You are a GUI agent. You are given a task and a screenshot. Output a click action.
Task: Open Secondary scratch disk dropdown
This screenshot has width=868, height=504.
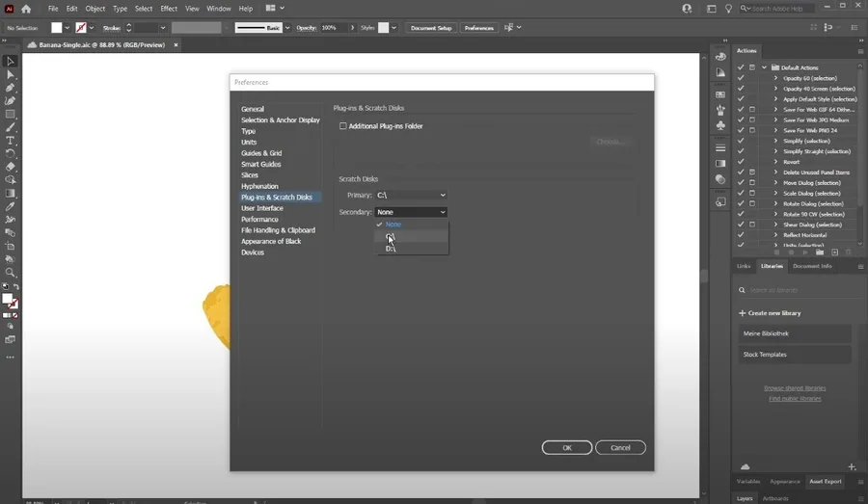click(x=411, y=212)
